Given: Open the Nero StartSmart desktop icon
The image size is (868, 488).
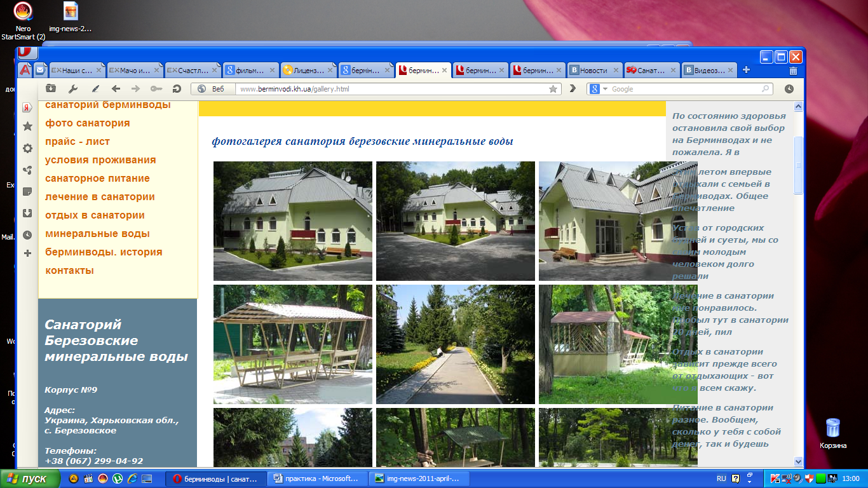Looking at the screenshot, I should coord(24,22).
